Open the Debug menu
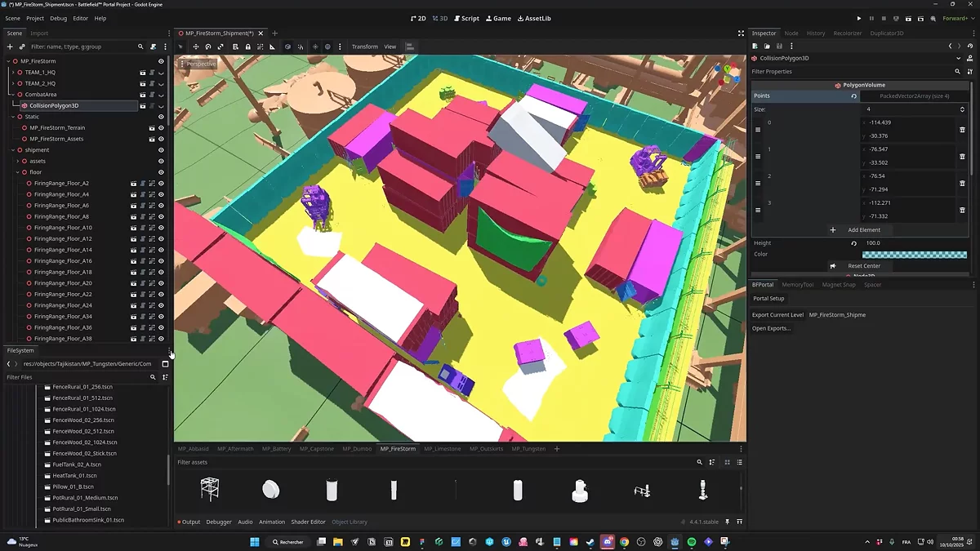 [x=59, y=18]
